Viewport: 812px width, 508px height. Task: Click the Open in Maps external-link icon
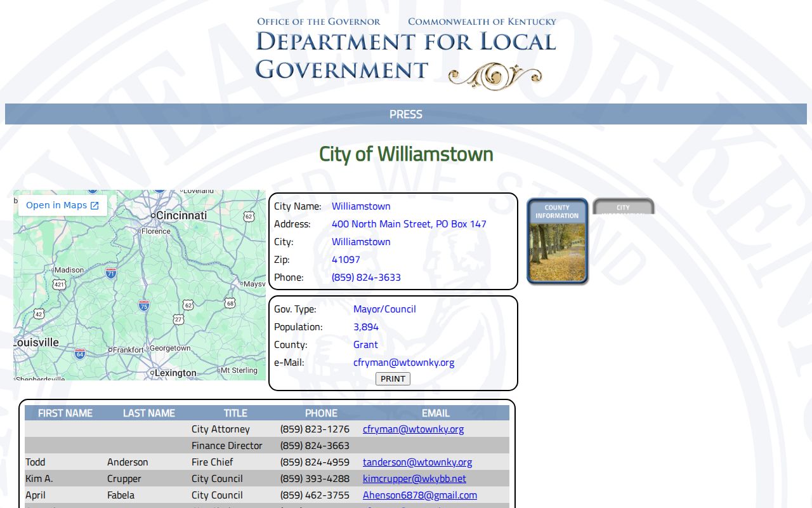(95, 206)
